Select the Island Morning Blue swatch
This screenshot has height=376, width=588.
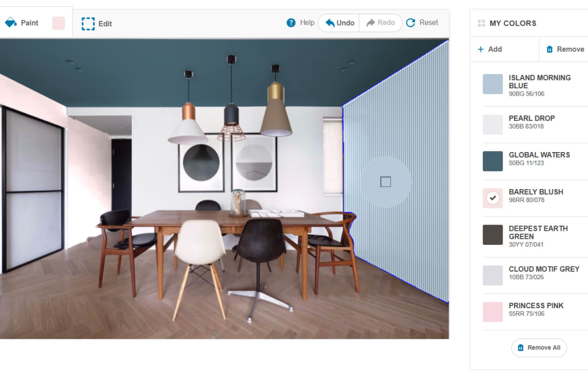(492, 84)
